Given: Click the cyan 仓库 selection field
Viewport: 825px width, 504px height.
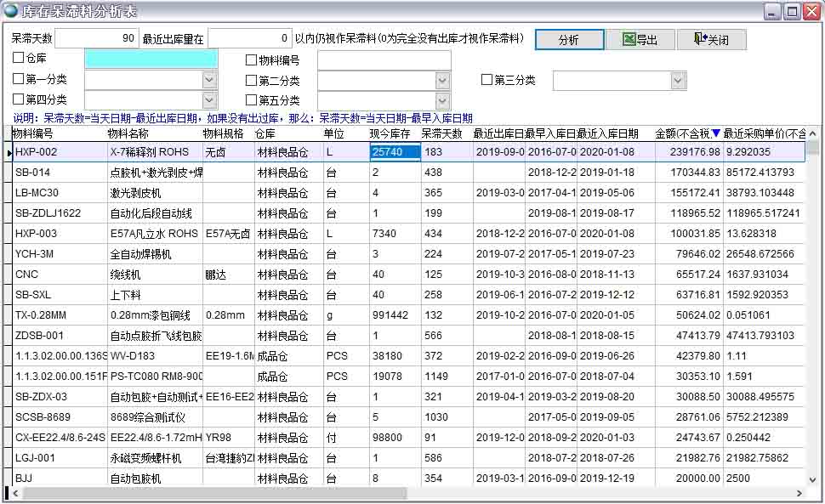Looking at the screenshot, I should (x=151, y=59).
